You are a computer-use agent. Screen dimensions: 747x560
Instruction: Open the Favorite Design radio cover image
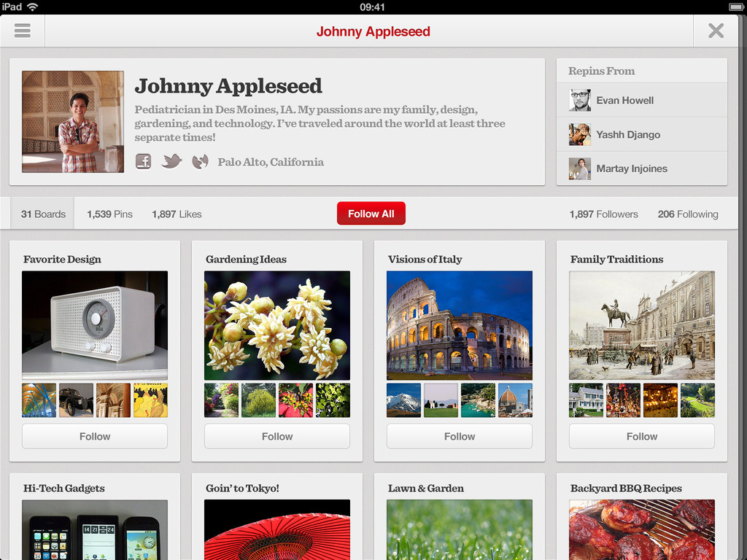pos(95,325)
